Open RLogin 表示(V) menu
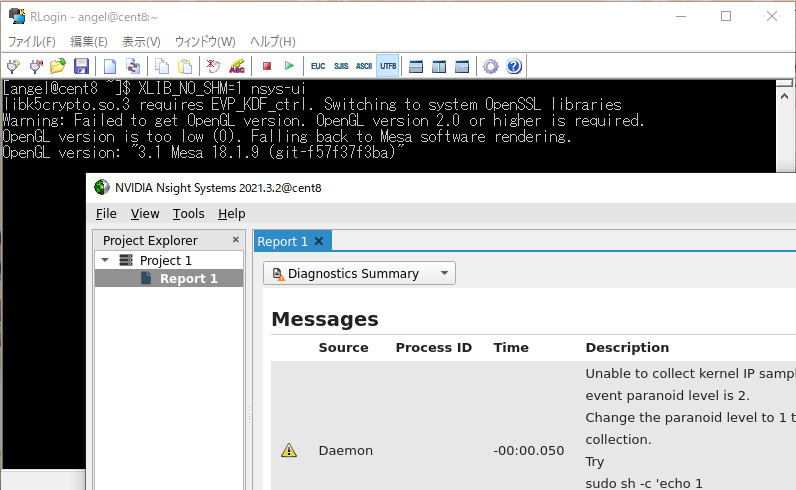Viewport: 796px width, 490px height. click(141, 42)
